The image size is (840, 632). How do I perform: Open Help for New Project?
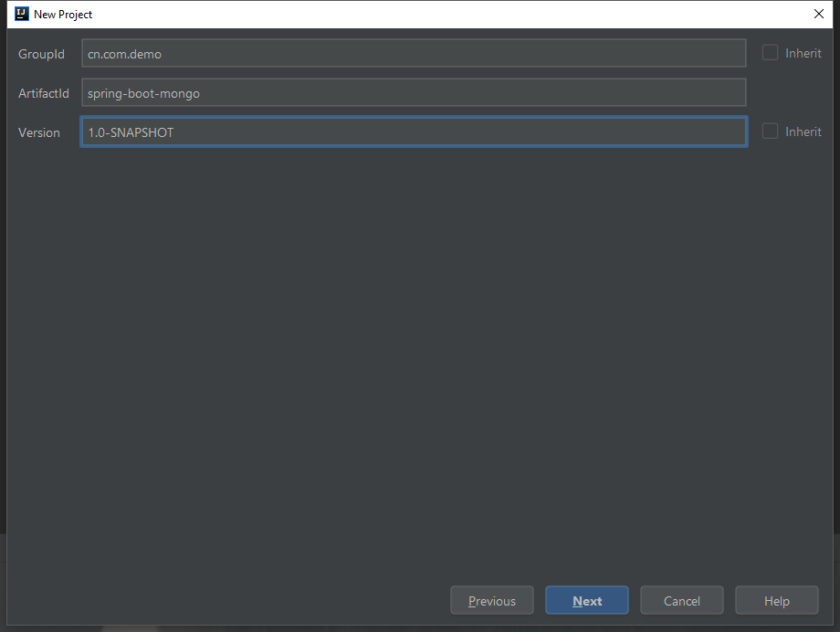click(x=777, y=600)
